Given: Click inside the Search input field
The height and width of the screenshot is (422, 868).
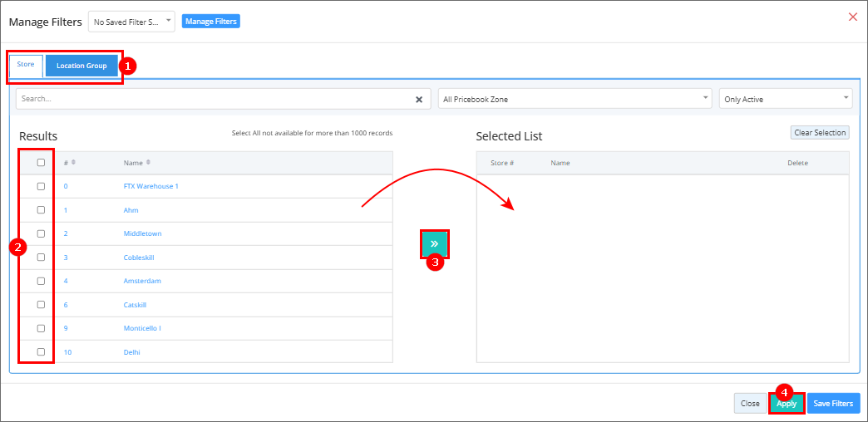Looking at the screenshot, I should point(215,100).
